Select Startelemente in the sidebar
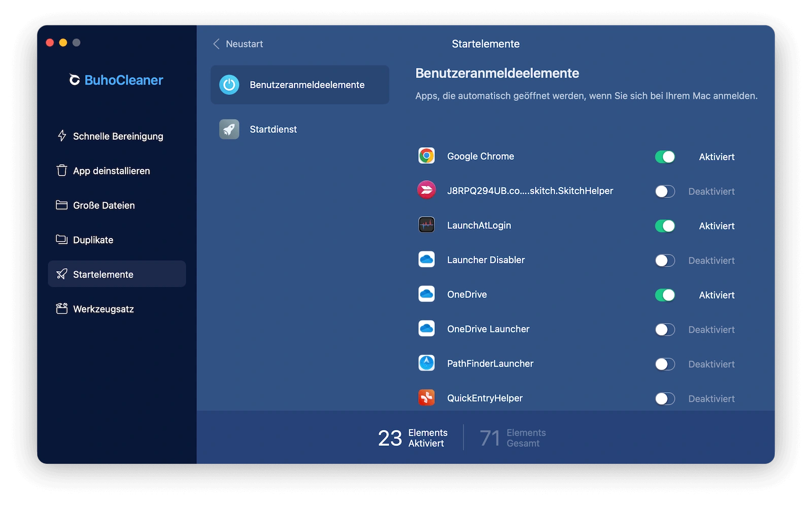This screenshot has width=812, height=513. pos(117,274)
